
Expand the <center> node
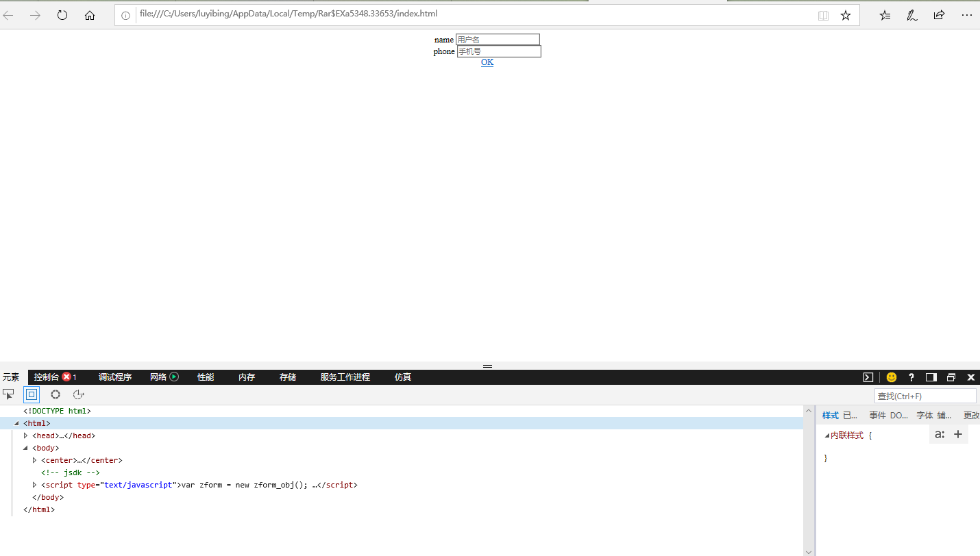pos(35,460)
